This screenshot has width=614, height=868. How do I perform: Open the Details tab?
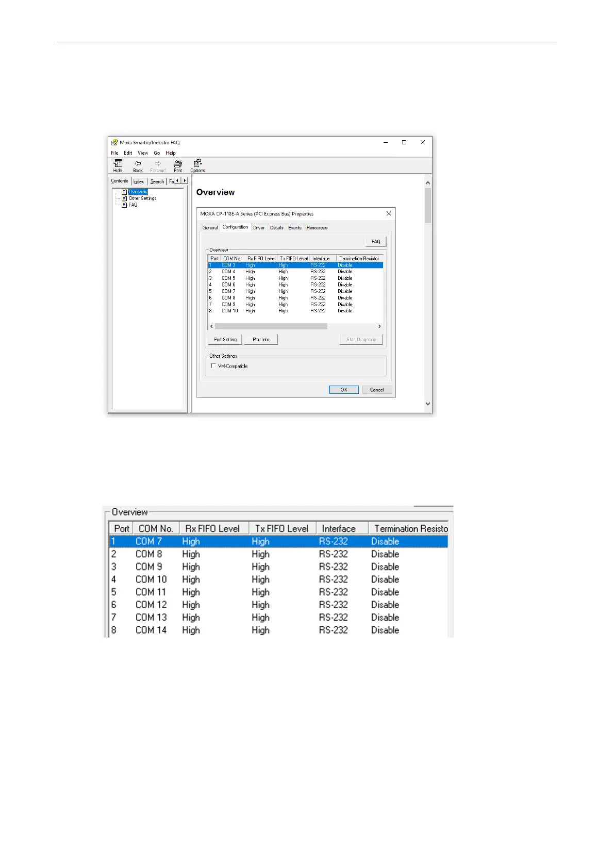[277, 227]
